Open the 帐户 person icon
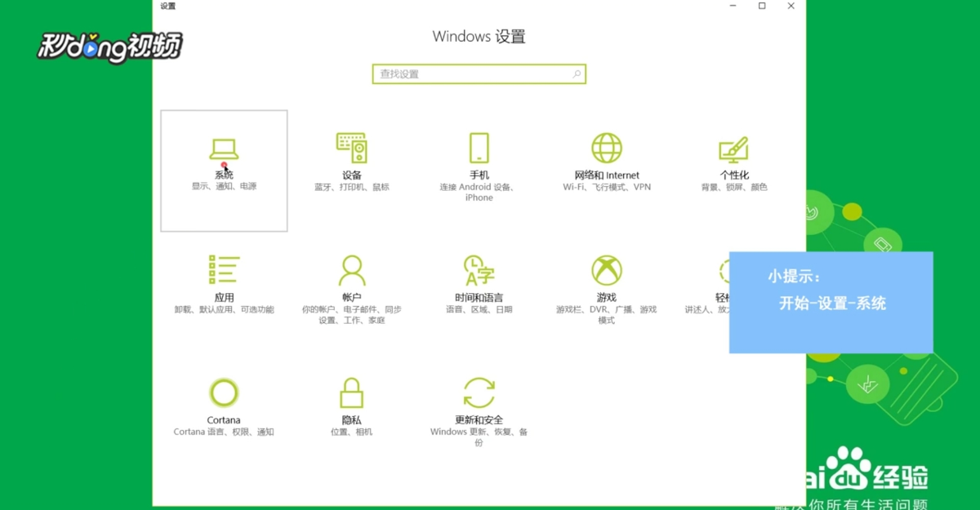Viewport: 980px width, 510px height. 351,270
